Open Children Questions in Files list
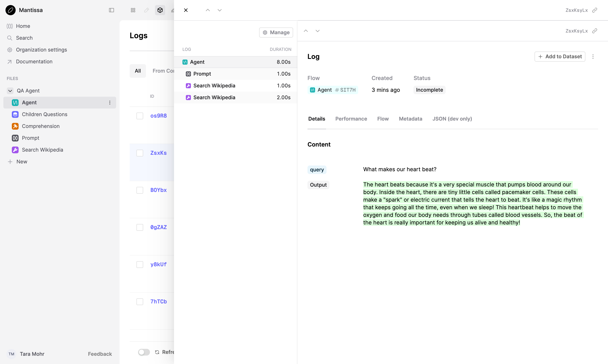Image resolution: width=608 pixels, height=364 pixels. pos(60,114)
